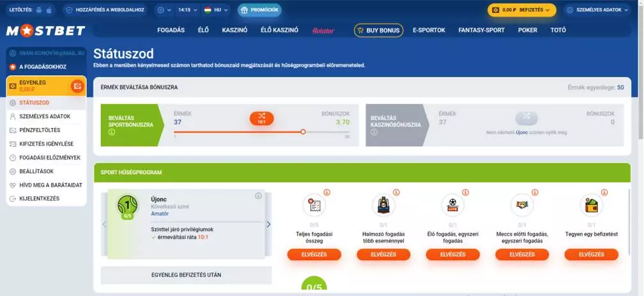Click the Beváltás sportbónuszra green label

click(132, 125)
